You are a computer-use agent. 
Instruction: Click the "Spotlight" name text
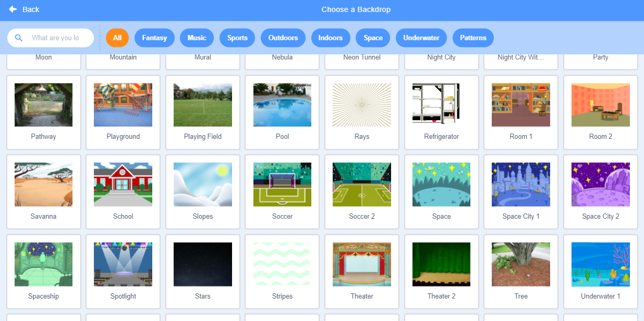123,296
